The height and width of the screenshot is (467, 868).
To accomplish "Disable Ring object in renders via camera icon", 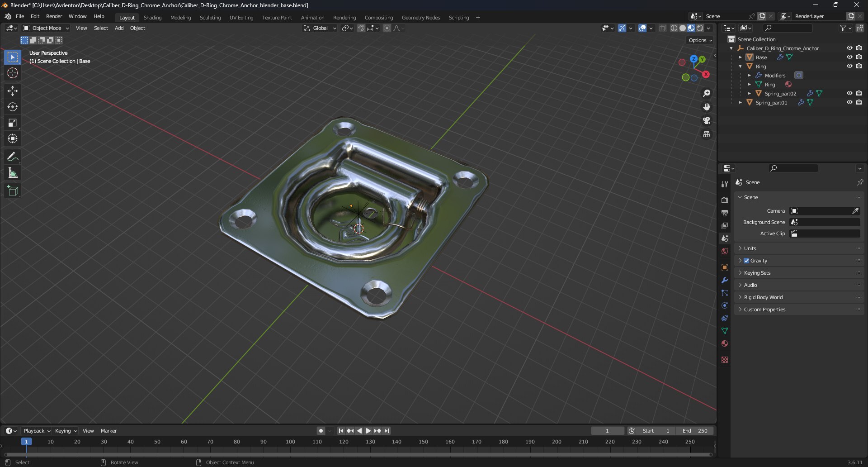I will [859, 66].
